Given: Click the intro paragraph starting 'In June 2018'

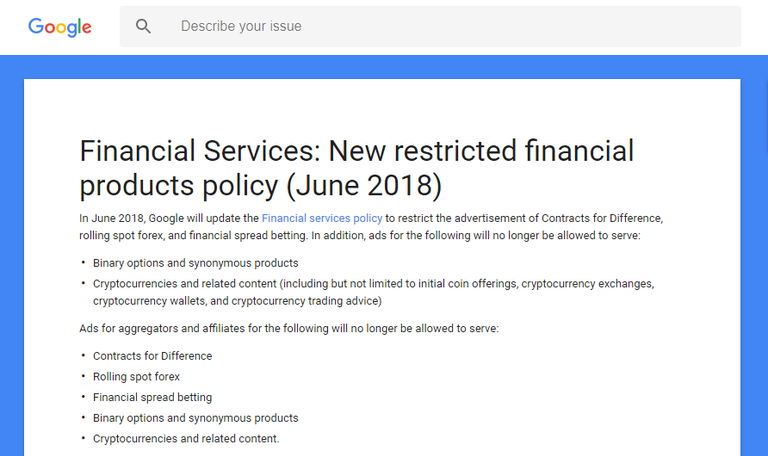Looking at the screenshot, I should 371,227.
